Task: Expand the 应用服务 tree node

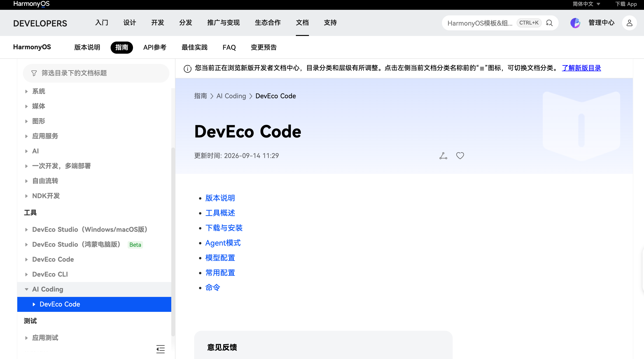Action: pyautogui.click(x=26, y=136)
